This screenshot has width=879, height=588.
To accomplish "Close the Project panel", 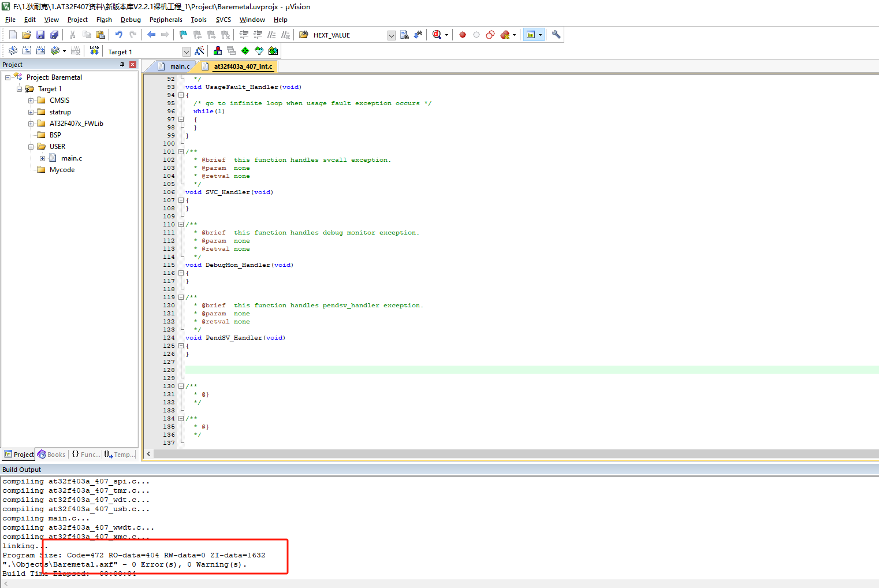I will pos(132,65).
